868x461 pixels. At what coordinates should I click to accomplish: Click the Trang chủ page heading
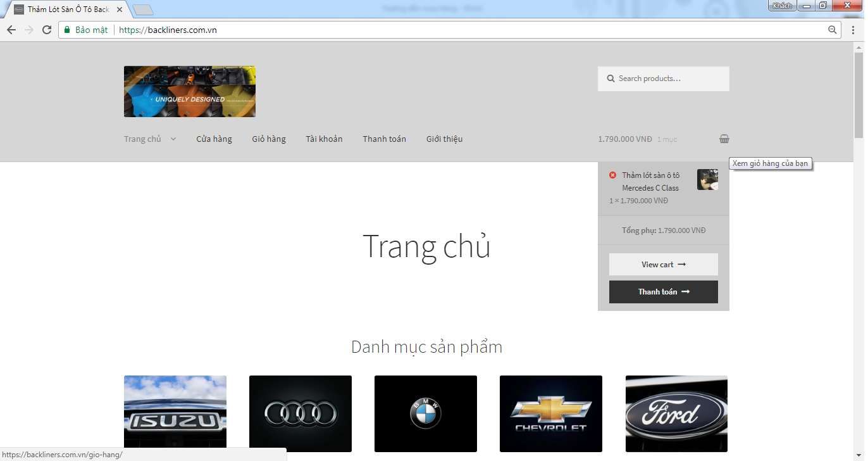tap(426, 246)
